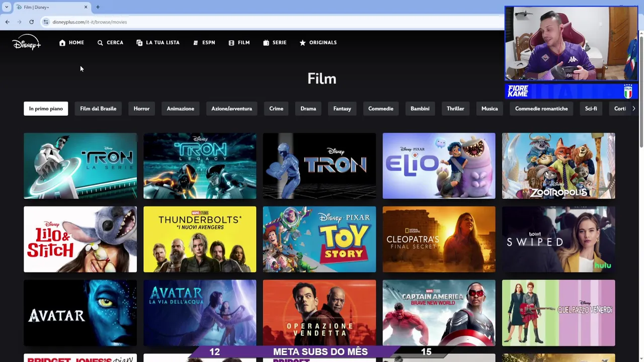Choose the Azione/avventura category
The height and width of the screenshot is (362, 644).
(x=231, y=109)
